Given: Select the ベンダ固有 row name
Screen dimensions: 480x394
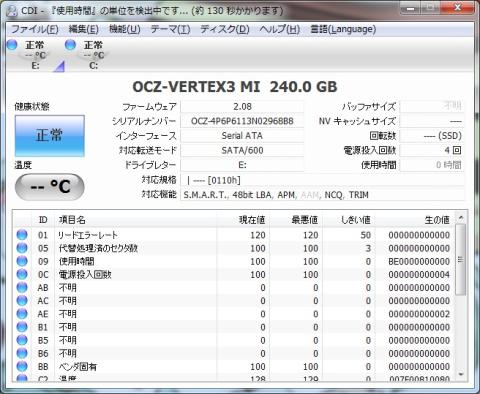Looking at the screenshot, I should tap(78, 367).
